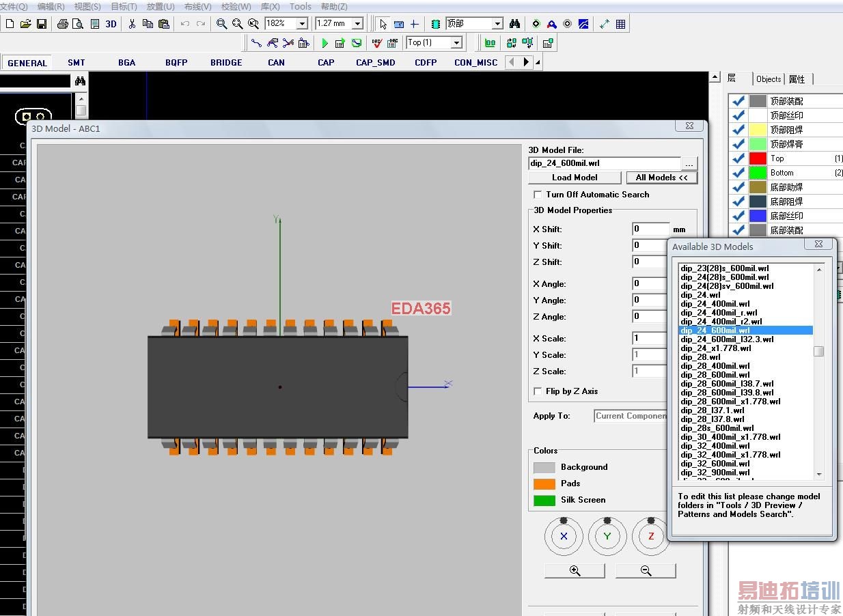Open the 182% zoom level dropdown
Screen dimensions: 843x616
pyautogui.click(x=302, y=24)
